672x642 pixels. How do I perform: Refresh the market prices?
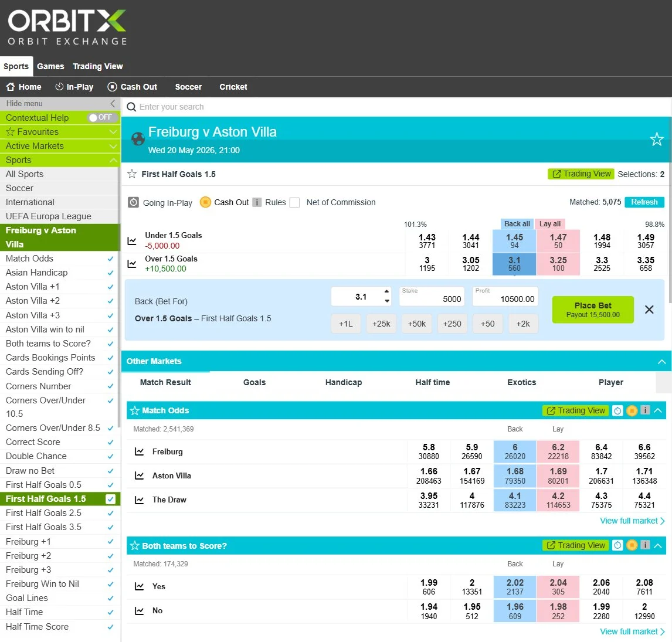[x=644, y=202]
